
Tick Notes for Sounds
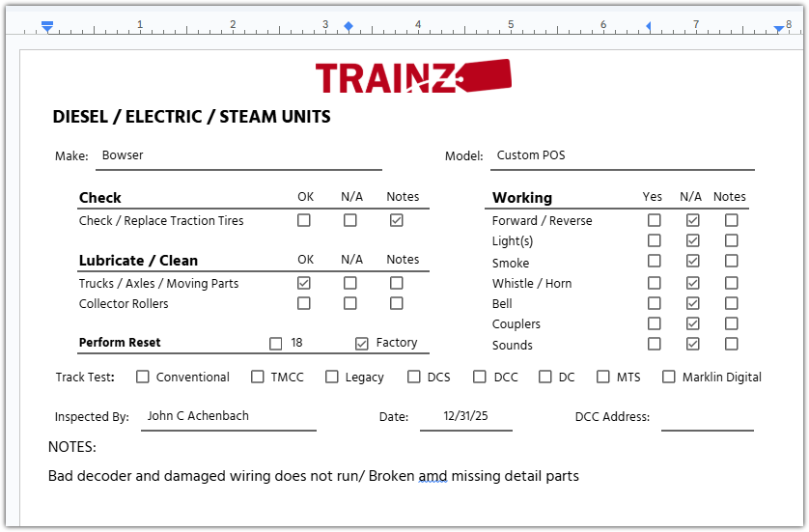click(x=731, y=344)
